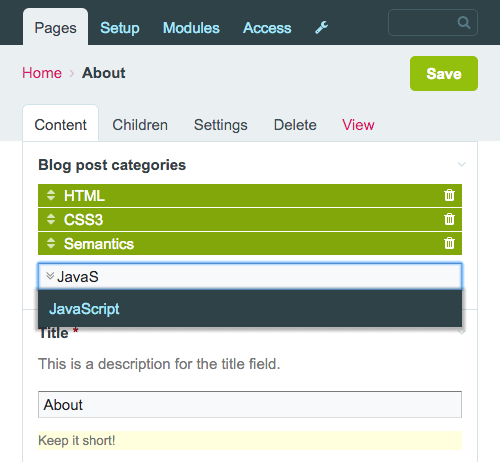The image size is (500, 462).
Task: Delete HTML category using trash icon
Action: point(449,195)
